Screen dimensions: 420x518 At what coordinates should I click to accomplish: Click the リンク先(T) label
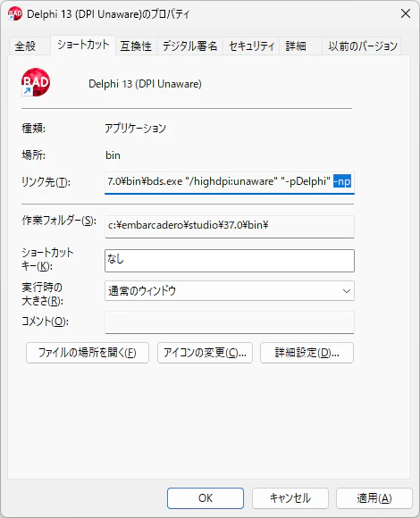coord(46,181)
